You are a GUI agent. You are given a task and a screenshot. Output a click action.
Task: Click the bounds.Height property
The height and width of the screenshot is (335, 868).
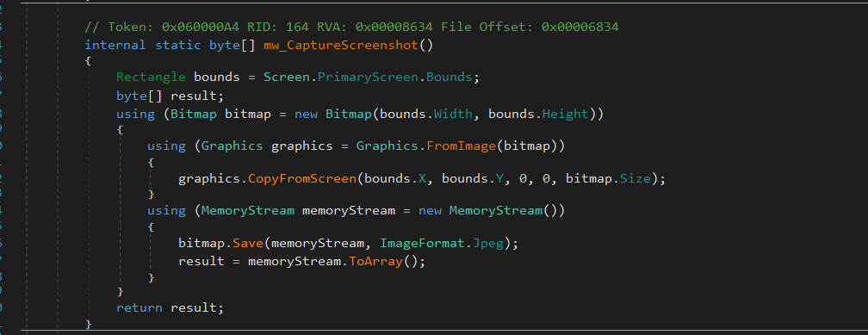(x=565, y=114)
